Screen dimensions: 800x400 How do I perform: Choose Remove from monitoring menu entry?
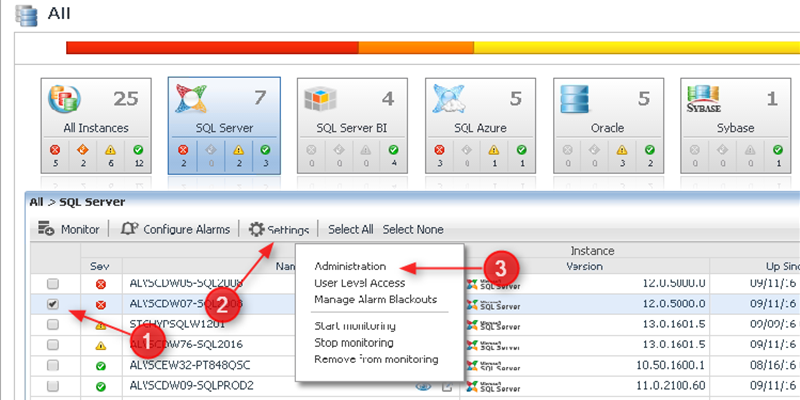376,359
